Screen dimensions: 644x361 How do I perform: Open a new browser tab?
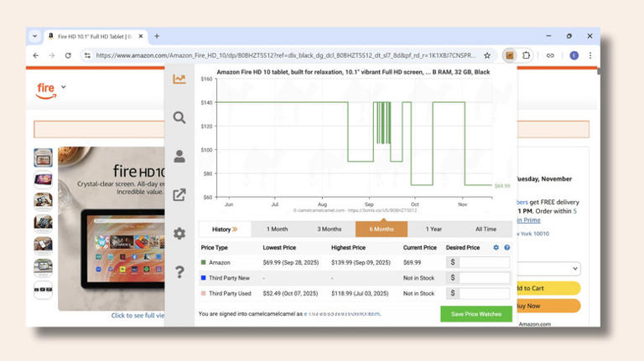coord(157,36)
